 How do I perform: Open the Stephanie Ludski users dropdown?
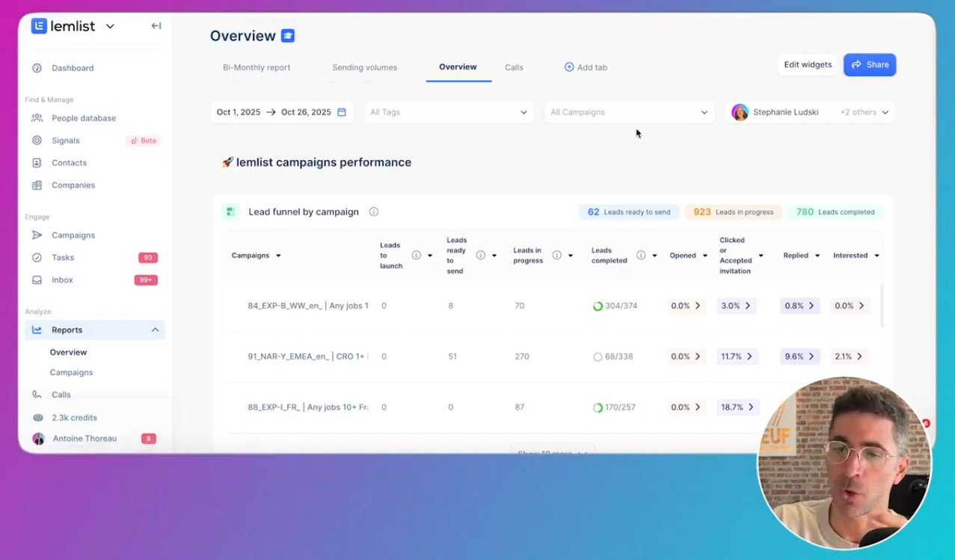coord(810,112)
